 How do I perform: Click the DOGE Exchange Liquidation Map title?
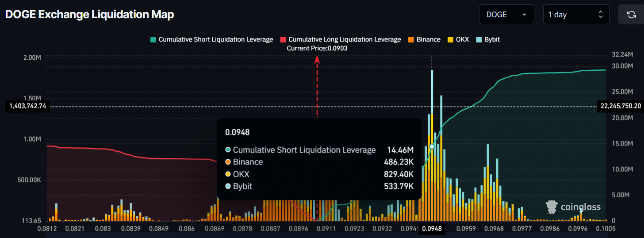(89, 15)
